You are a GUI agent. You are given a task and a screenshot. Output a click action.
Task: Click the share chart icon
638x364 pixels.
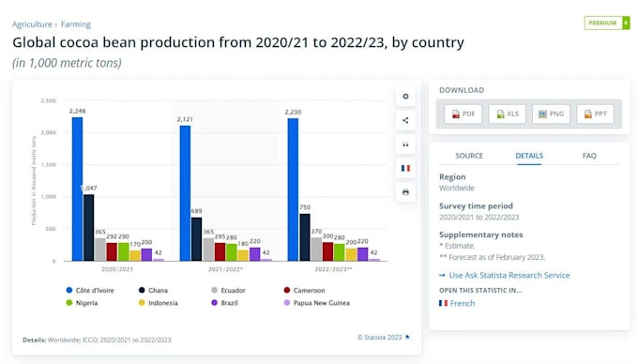click(x=405, y=120)
